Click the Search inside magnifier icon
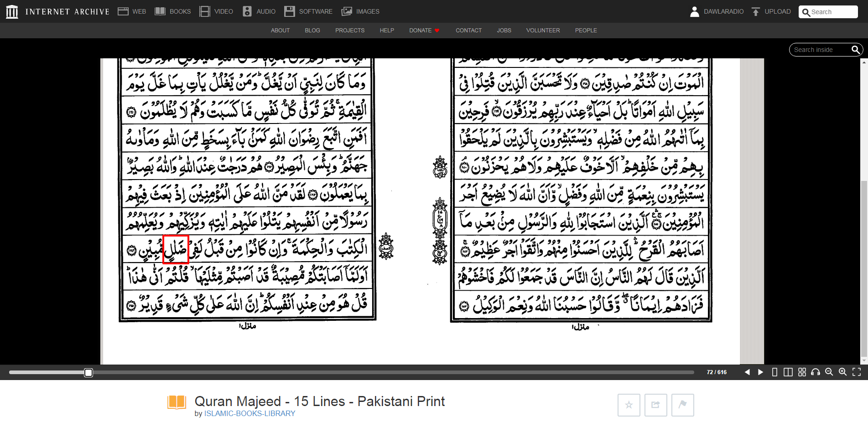The image size is (868, 427). (x=856, y=50)
